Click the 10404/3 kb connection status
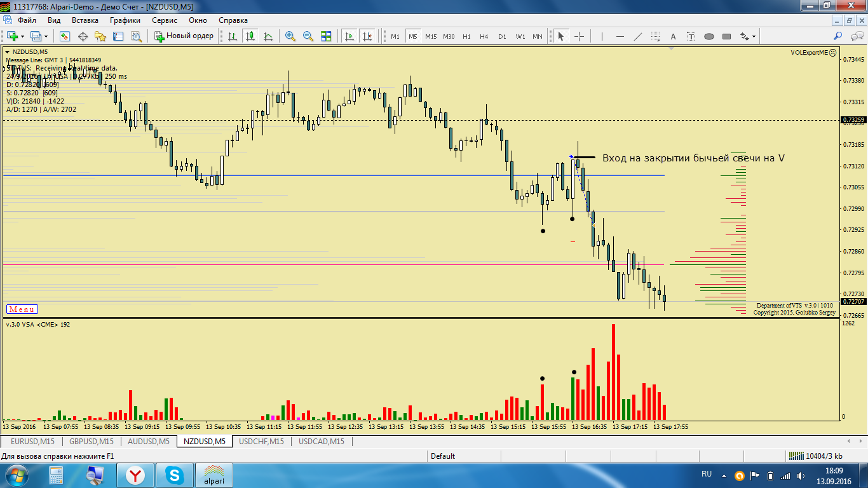The width and height of the screenshot is (868, 488). 817,456
